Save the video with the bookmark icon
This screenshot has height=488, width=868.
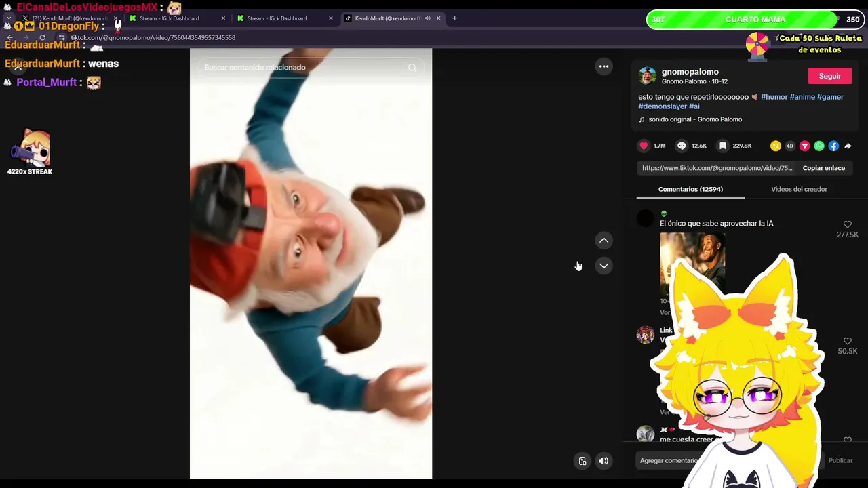point(723,146)
